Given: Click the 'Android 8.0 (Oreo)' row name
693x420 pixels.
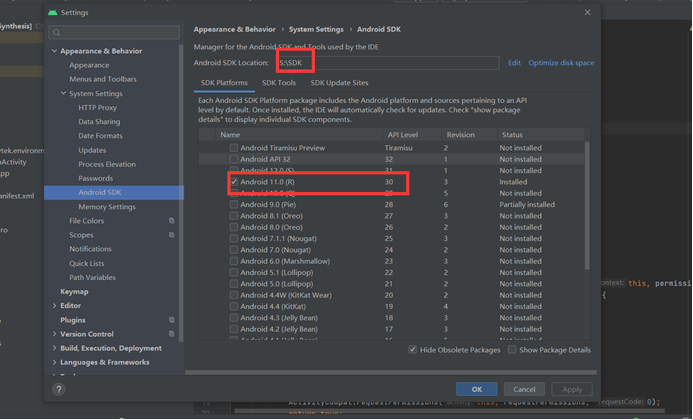Looking at the screenshot, I should click(271, 227).
